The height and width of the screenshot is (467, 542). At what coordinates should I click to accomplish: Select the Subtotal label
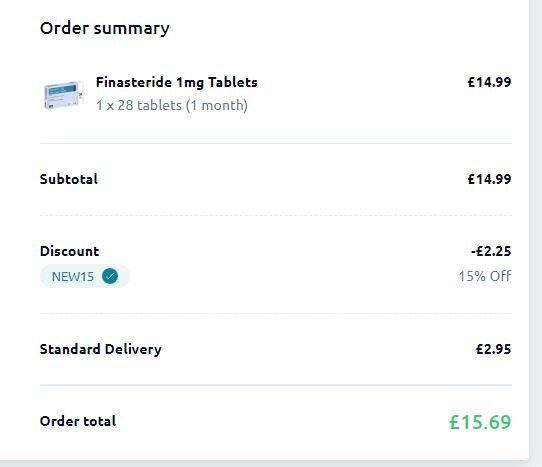coord(69,179)
